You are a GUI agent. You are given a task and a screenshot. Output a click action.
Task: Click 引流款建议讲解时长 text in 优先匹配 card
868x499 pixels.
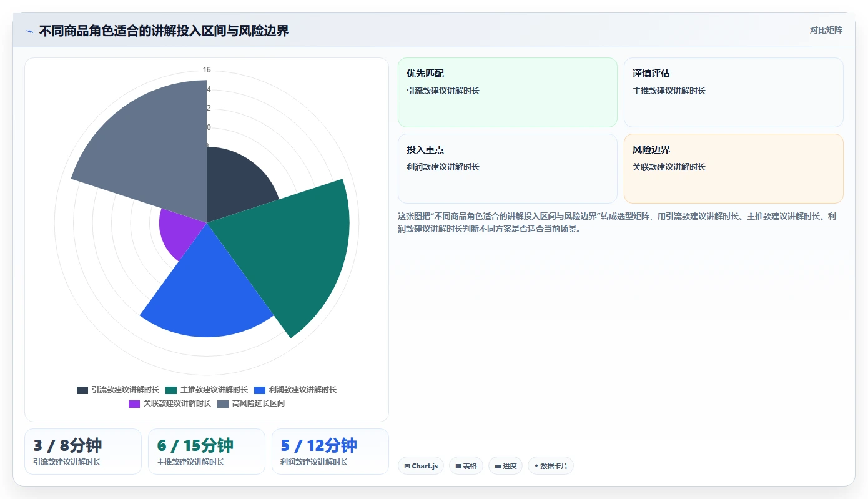[443, 91]
